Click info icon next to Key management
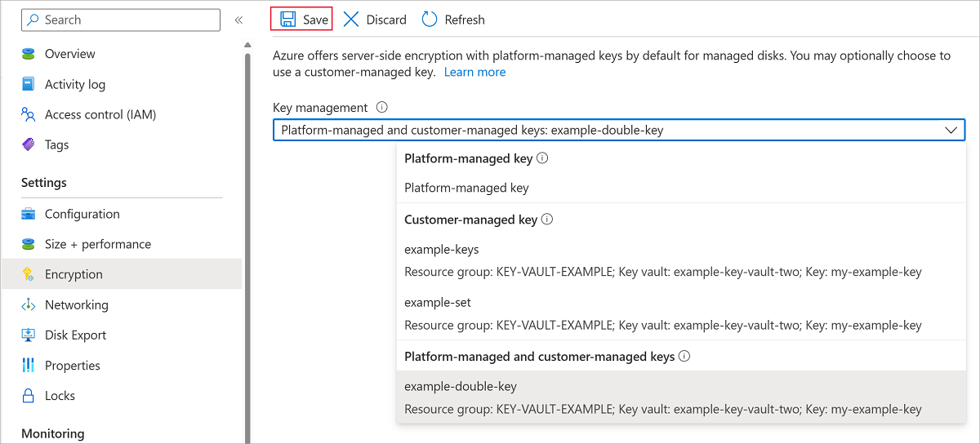 [381, 107]
